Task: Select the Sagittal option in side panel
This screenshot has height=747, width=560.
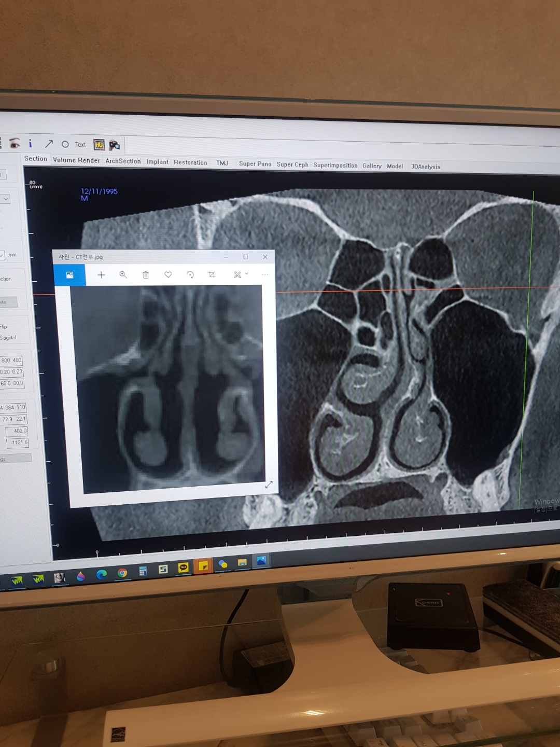Action: tap(8, 338)
